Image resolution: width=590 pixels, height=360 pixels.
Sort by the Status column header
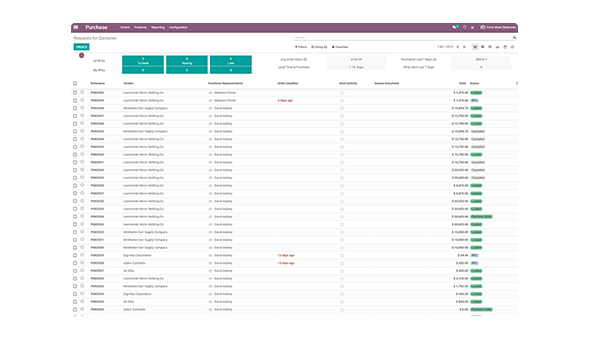pyautogui.click(x=474, y=83)
